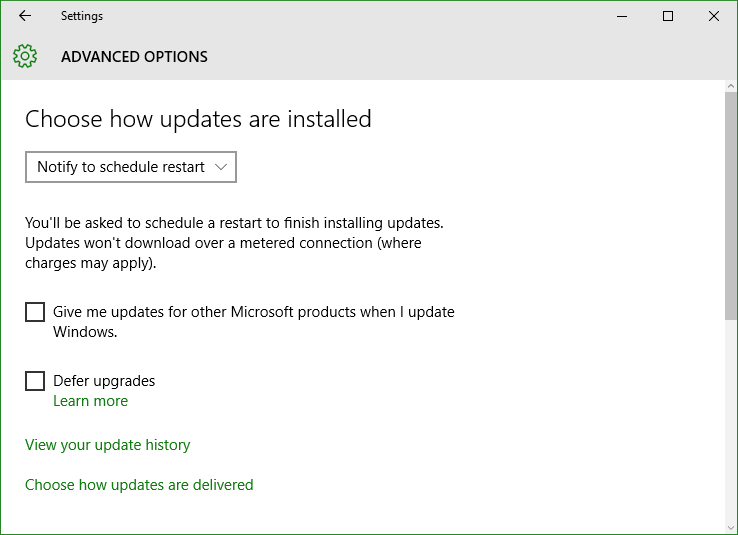Click the scrollbar up arrow

pos(730,86)
